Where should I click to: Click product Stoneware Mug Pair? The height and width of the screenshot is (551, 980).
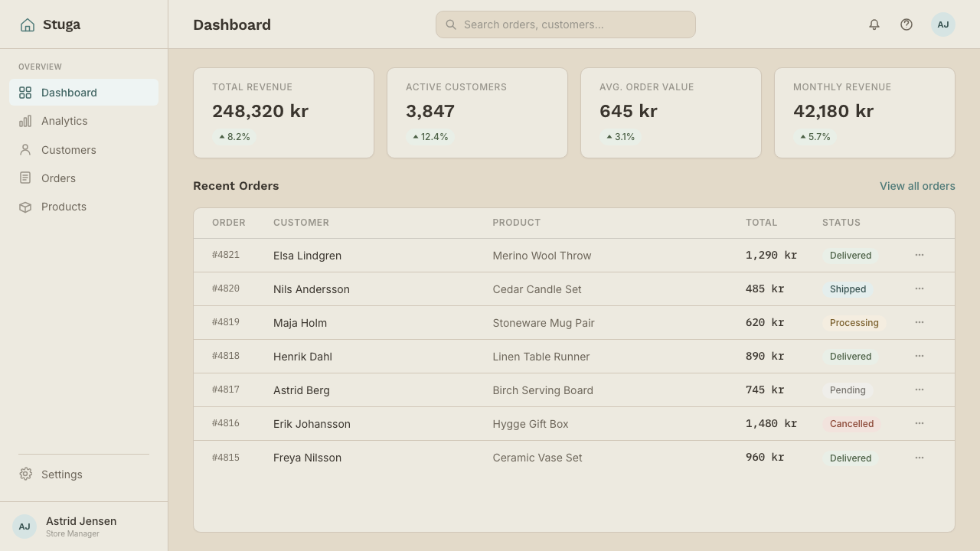pyautogui.click(x=544, y=323)
